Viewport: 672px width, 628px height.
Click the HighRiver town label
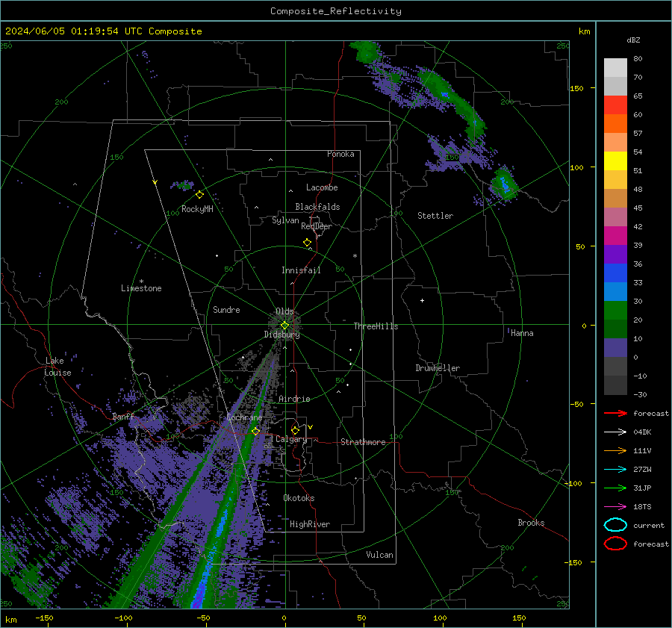click(310, 525)
